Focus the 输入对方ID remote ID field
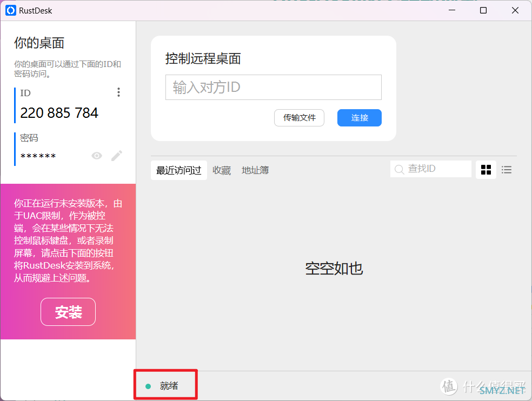Screen dimensions: 532x401 point(274,87)
